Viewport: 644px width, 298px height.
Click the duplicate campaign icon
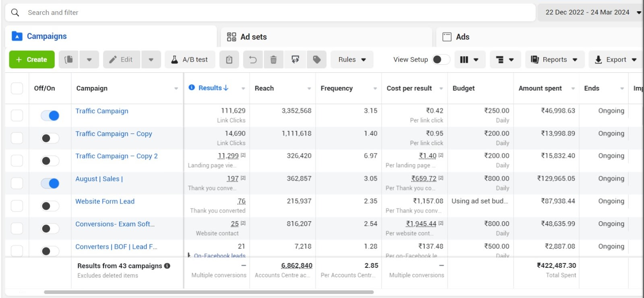69,60
